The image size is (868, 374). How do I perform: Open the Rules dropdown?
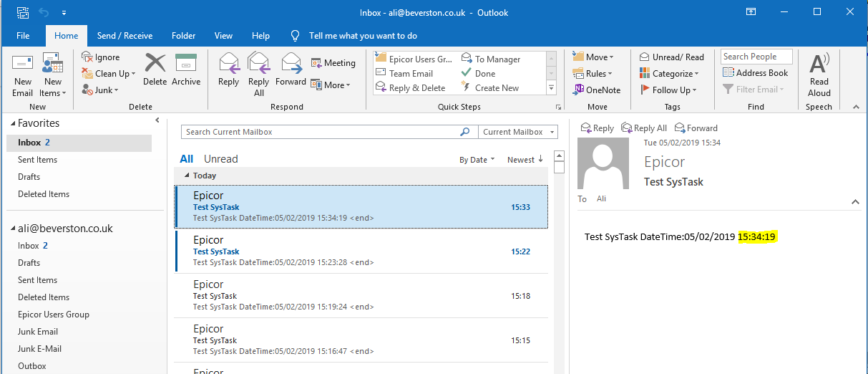pos(593,74)
